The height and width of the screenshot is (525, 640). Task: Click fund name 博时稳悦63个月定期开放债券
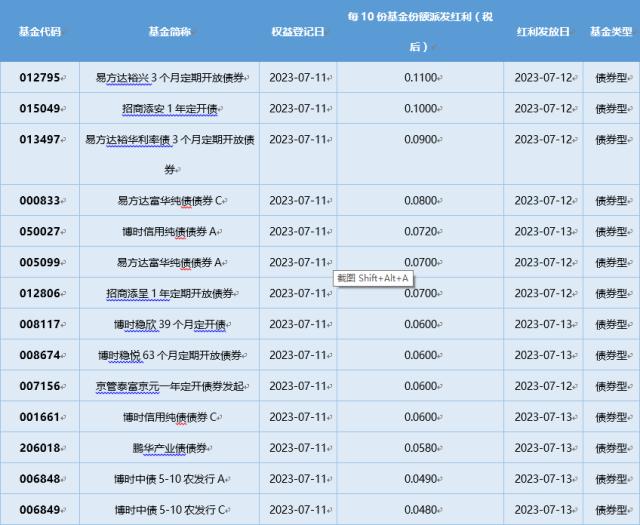click(169, 356)
